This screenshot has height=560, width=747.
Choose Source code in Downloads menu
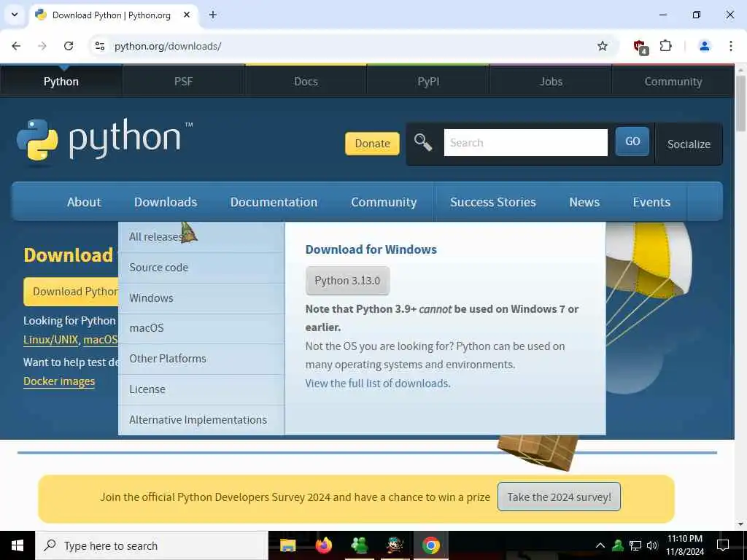click(201, 268)
